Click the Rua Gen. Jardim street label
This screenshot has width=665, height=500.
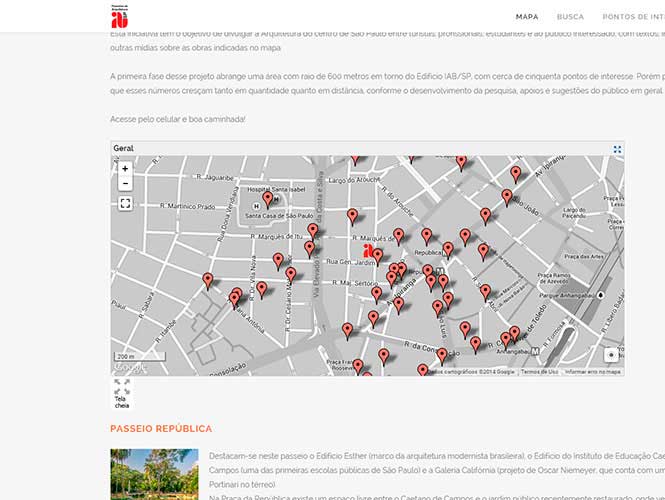tap(350, 262)
